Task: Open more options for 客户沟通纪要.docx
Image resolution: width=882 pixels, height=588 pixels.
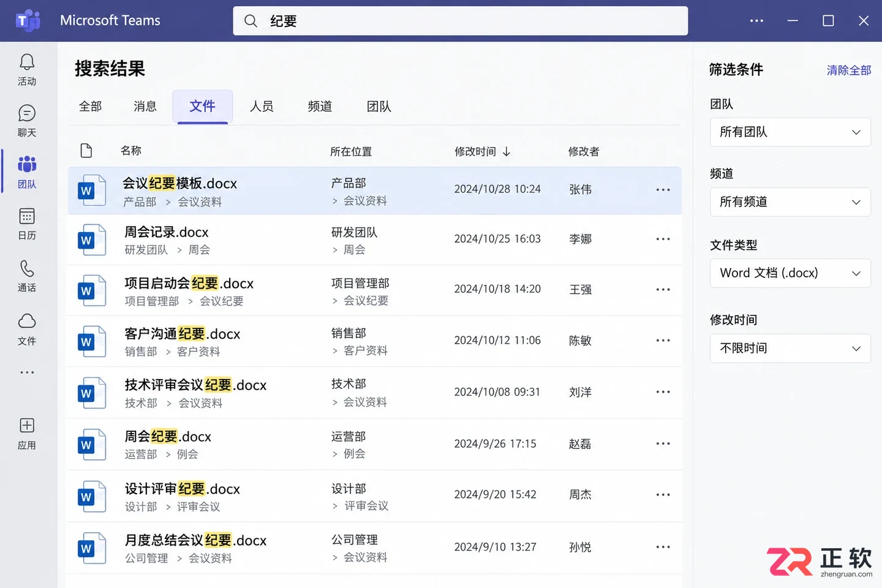Action: pyautogui.click(x=663, y=340)
